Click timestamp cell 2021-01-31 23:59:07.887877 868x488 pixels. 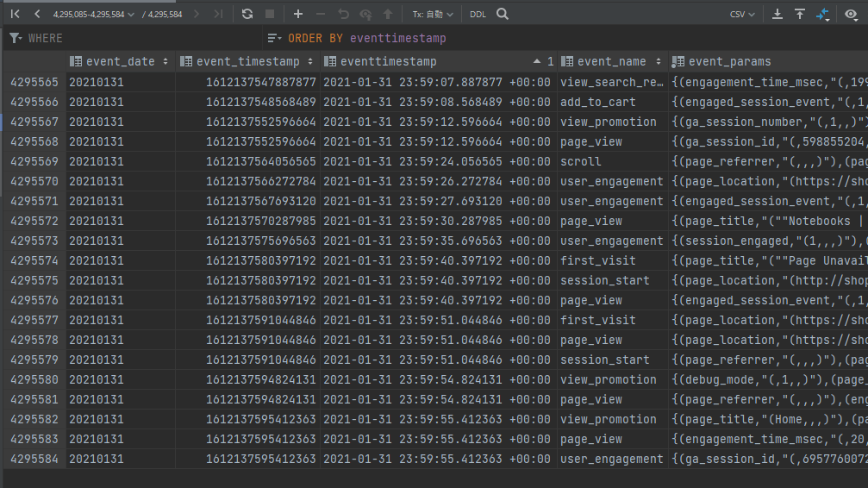[439, 82]
